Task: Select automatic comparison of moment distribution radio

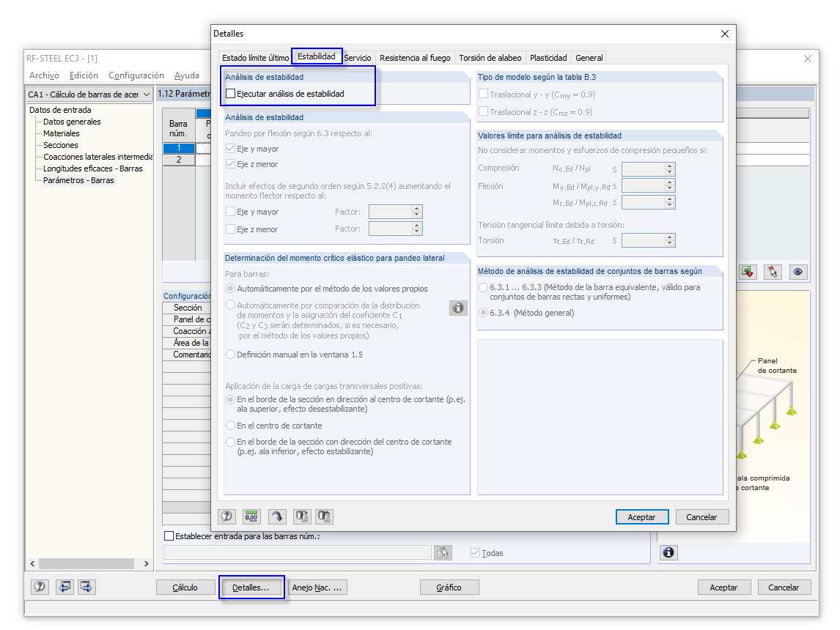Action: click(x=230, y=305)
